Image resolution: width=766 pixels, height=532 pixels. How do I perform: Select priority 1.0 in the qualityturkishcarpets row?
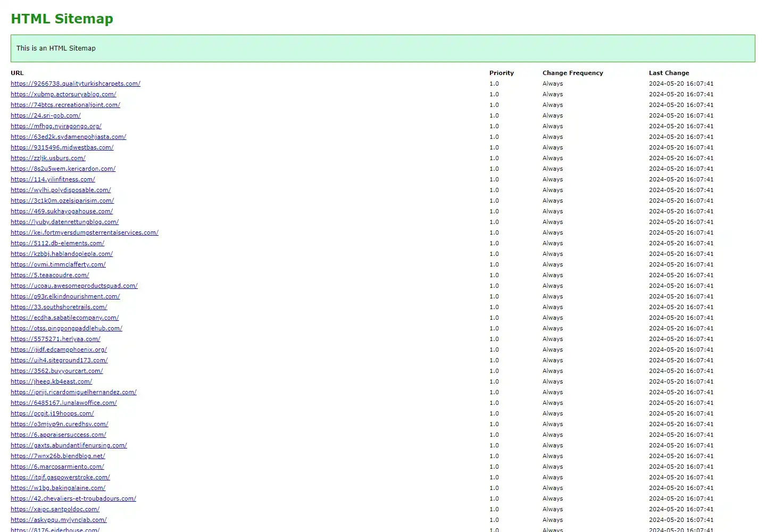coord(494,84)
